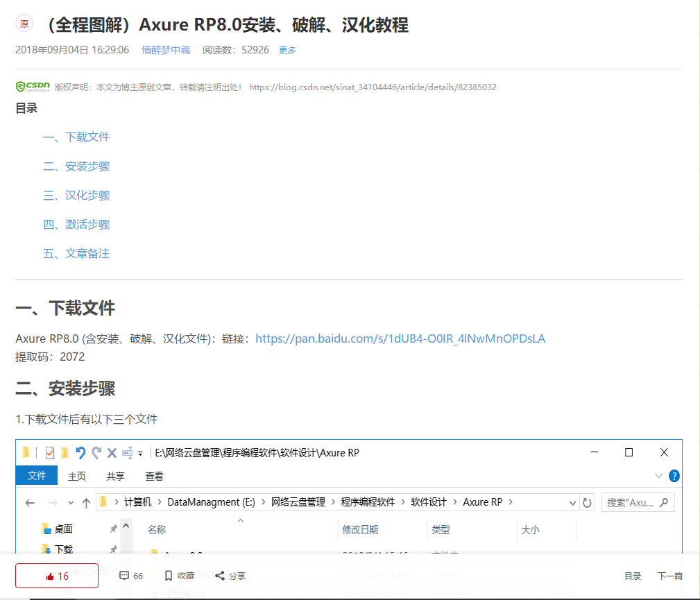Click the 更多 link beside read count
Screen dimensions: 700x600
click(287, 50)
